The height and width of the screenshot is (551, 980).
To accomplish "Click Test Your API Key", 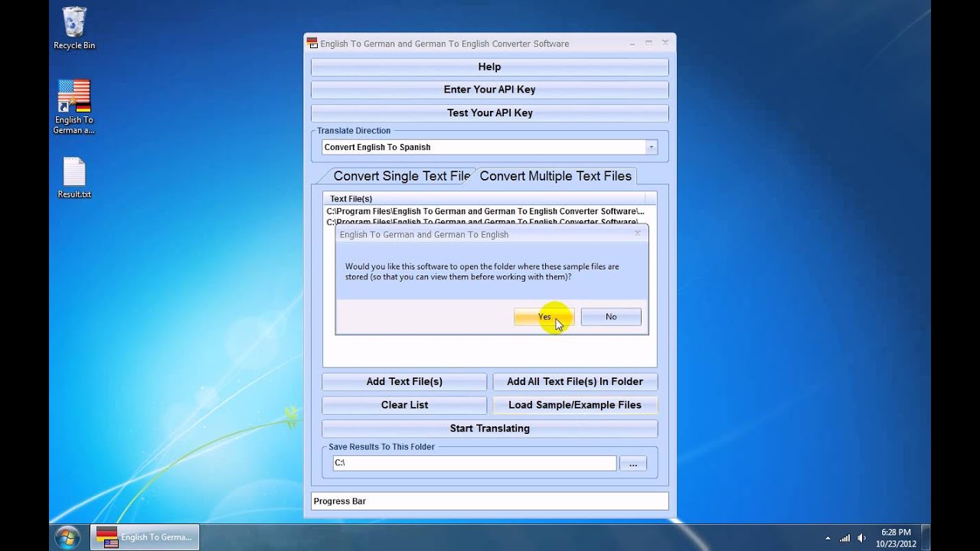I will (x=489, y=112).
